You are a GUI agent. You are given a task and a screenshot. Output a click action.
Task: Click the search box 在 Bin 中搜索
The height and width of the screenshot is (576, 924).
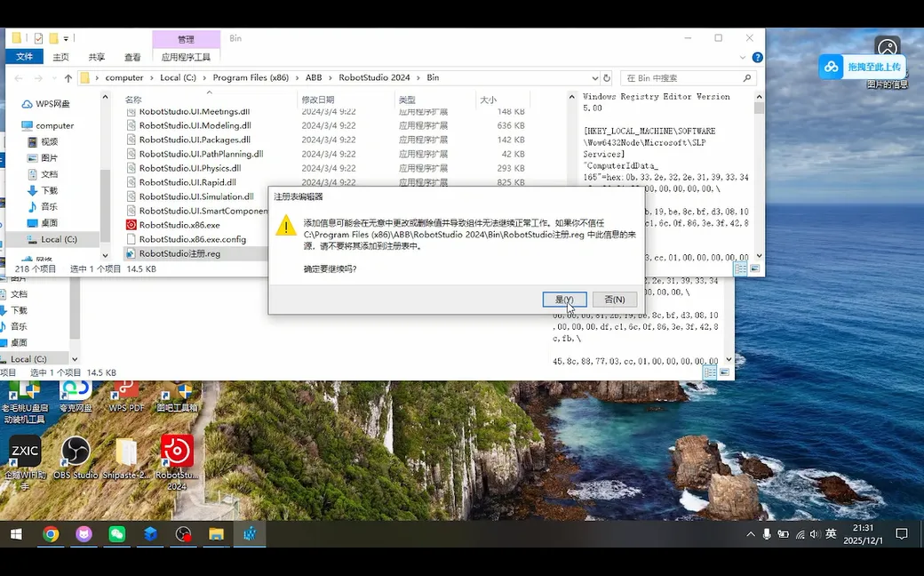tap(681, 78)
